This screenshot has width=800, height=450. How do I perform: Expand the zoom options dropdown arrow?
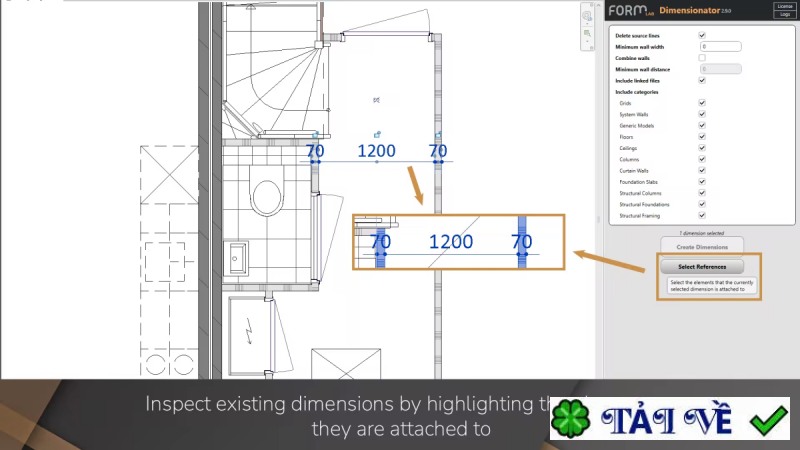[587, 41]
